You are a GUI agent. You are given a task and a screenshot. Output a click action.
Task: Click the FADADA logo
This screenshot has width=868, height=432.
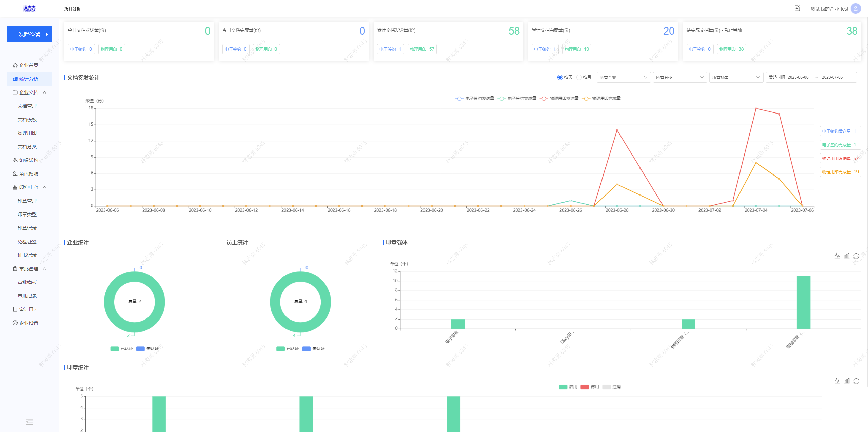click(x=29, y=8)
